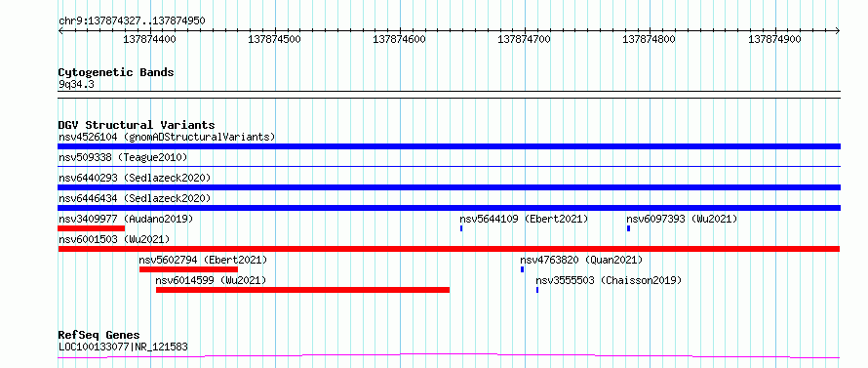Open the LOC100133077|NR_121583 gene label
This screenshot has width=868, height=368.
123,347
